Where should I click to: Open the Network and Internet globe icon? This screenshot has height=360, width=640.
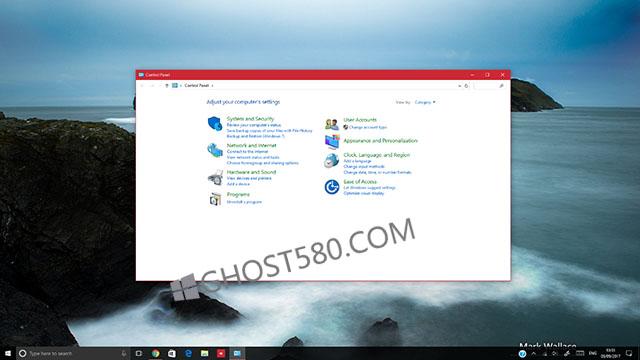click(215, 150)
